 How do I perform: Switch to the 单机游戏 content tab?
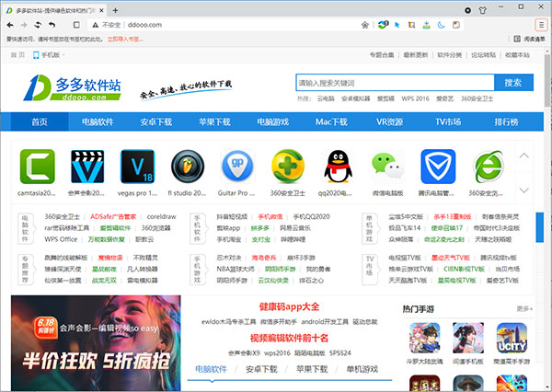tap(362, 369)
